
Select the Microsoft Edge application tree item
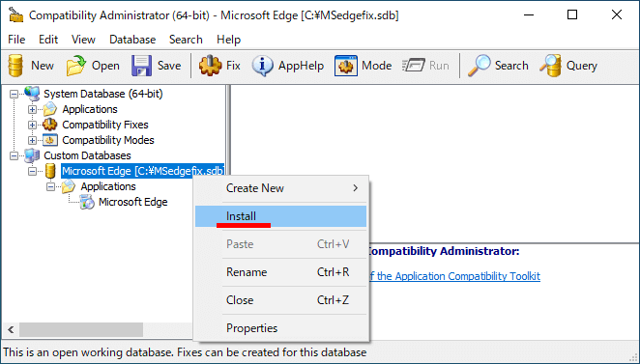pos(133,202)
